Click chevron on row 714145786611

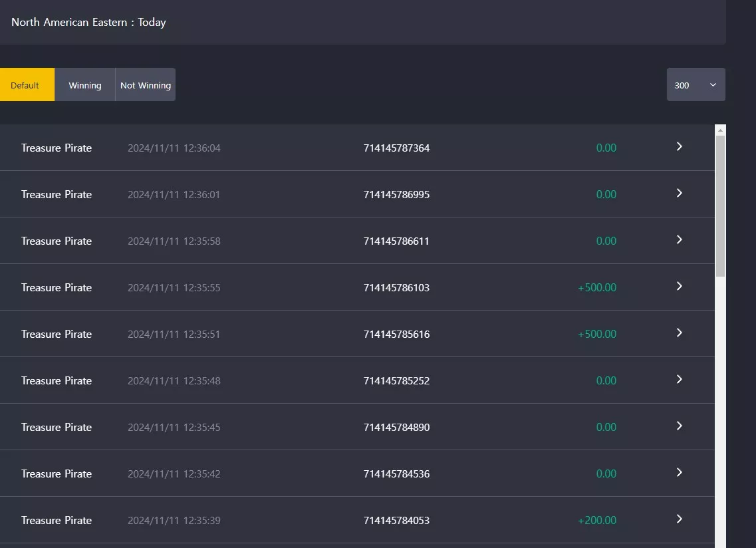coord(680,239)
